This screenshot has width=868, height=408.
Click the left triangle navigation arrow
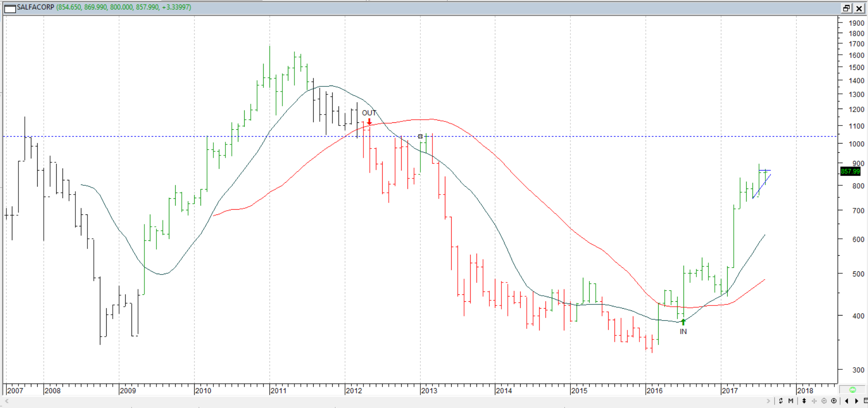[x=846, y=401]
